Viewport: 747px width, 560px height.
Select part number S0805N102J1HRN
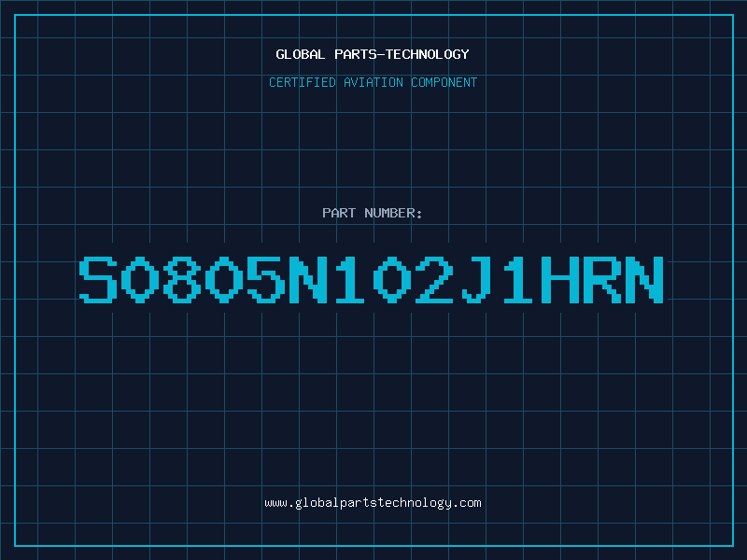372,279
